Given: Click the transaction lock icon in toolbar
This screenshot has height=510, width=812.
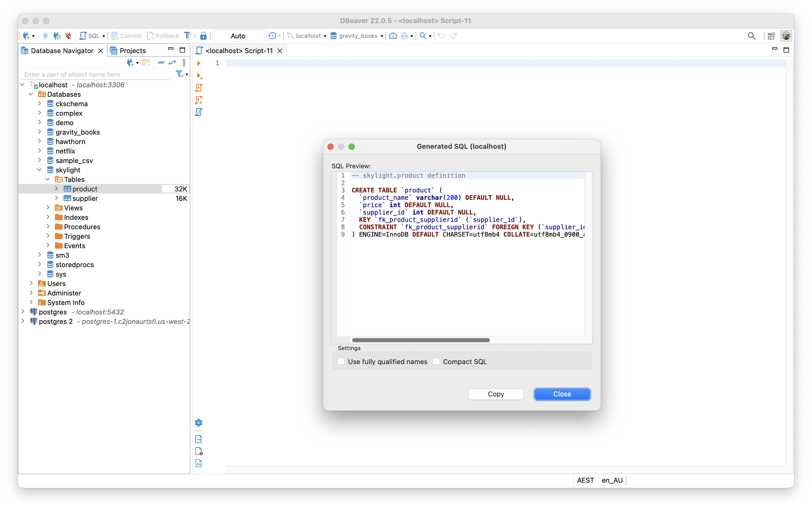Looking at the screenshot, I should tap(203, 36).
